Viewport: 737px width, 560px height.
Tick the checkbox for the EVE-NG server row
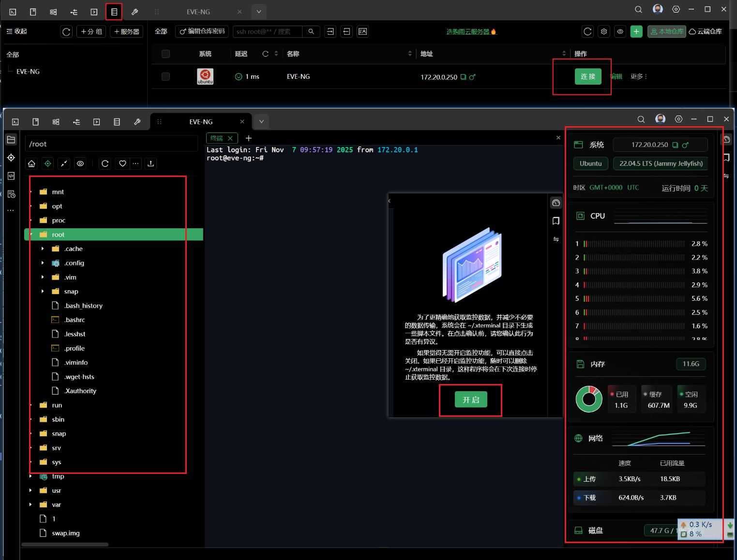(x=165, y=76)
